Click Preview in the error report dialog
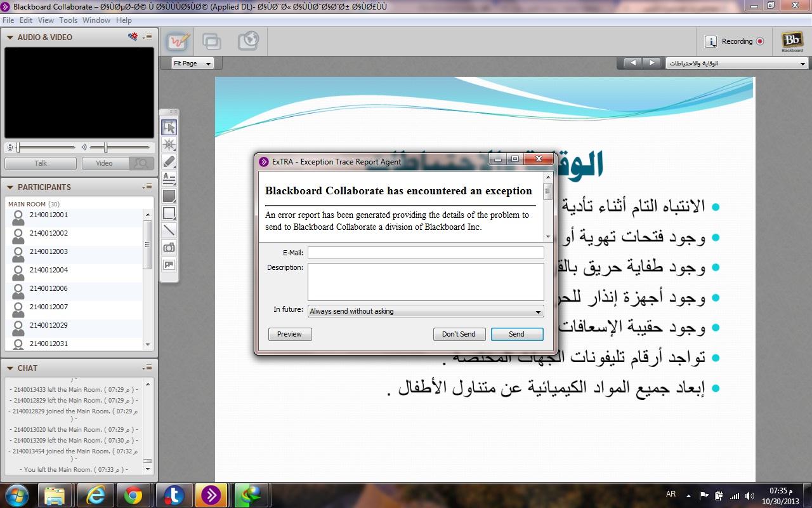The image size is (812, 508). [x=289, y=334]
